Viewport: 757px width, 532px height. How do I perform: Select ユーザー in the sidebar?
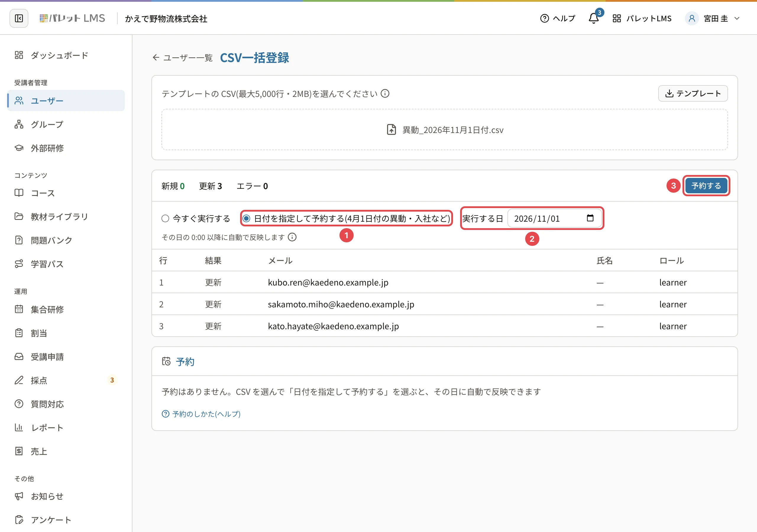(x=66, y=100)
